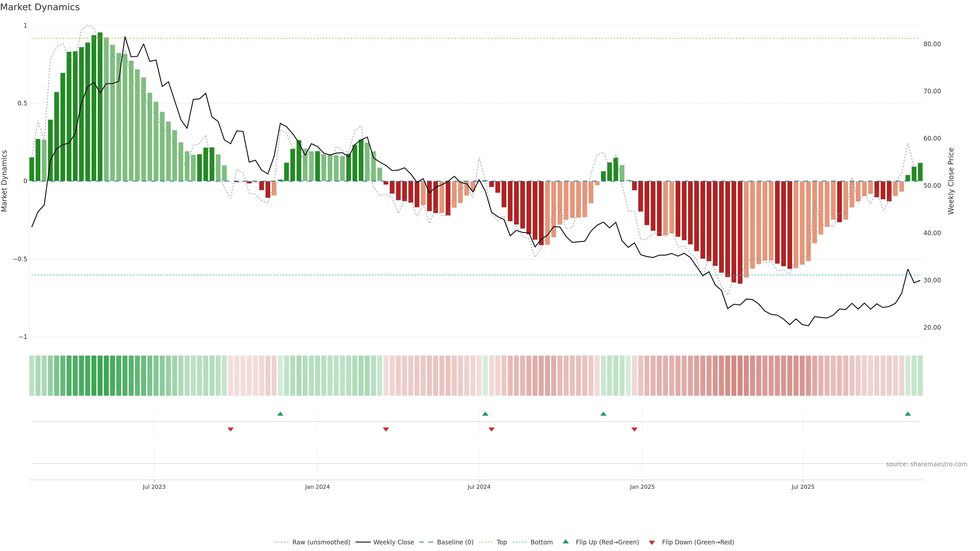
Task: Click Flip Up (Red→Green) legend item
Action: pos(607,542)
